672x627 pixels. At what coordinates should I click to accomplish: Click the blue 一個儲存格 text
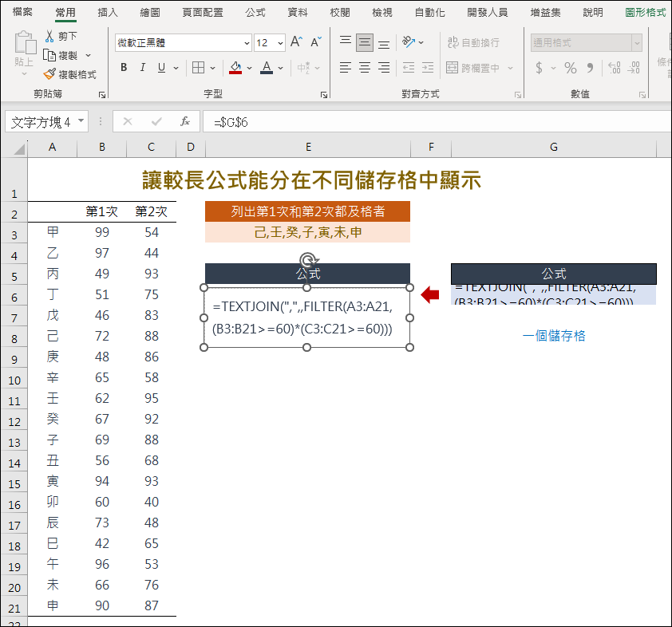click(554, 335)
